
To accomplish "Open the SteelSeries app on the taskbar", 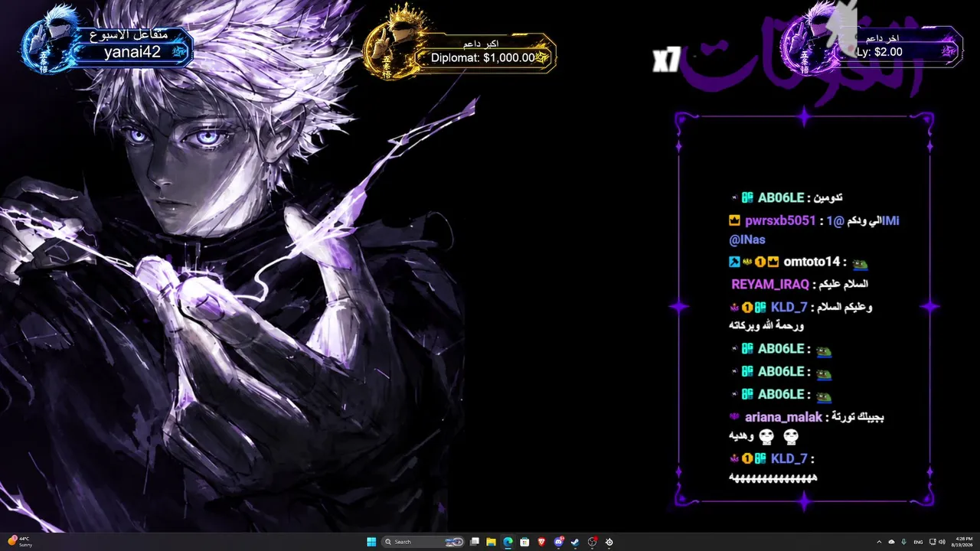I will pyautogui.click(x=609, y=542).
